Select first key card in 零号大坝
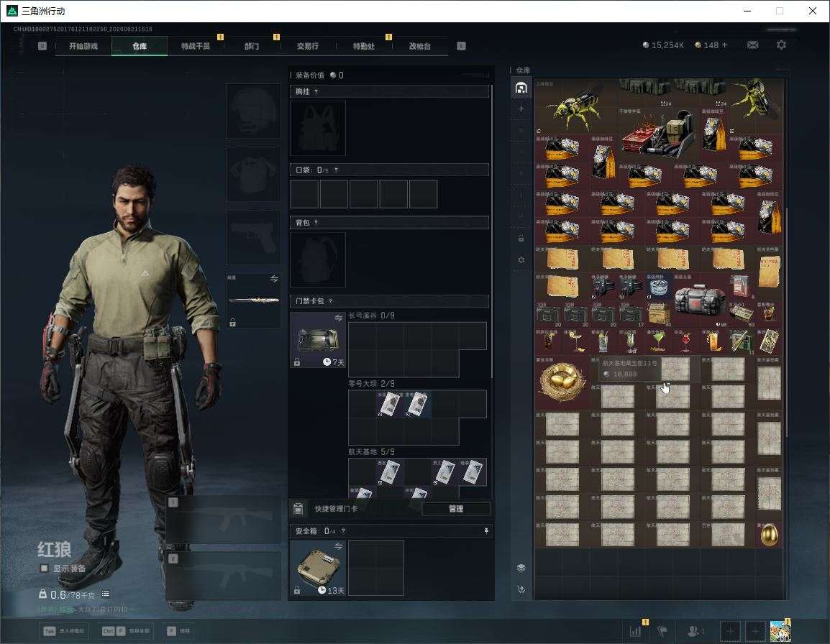830x644 pixels. (390, 404)
